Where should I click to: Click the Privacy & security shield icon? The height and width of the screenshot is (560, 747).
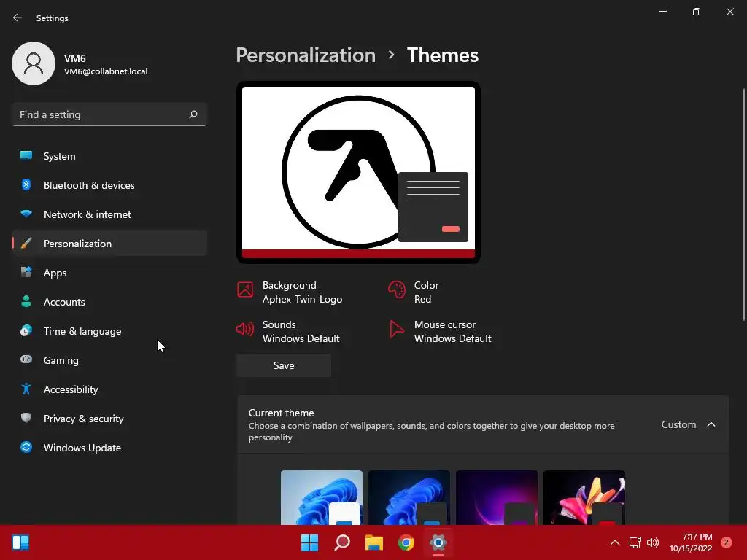pos(26,418)
